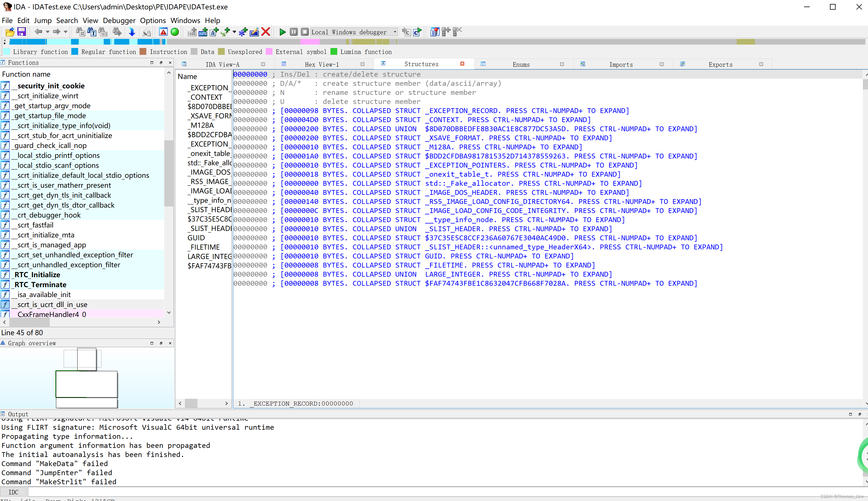This screenshot has width=868, height=501.
Task: Click the Function name column header
Action: 26,74
